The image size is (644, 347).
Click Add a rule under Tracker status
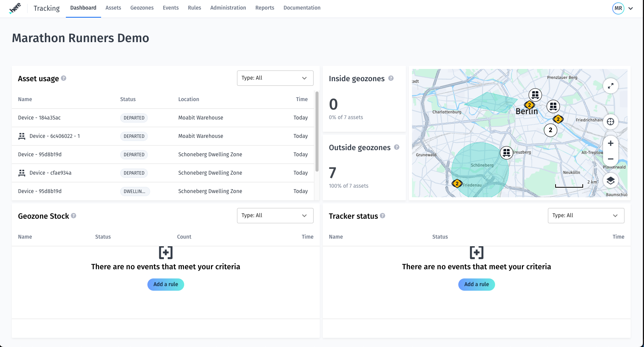[x=476, y=285]
